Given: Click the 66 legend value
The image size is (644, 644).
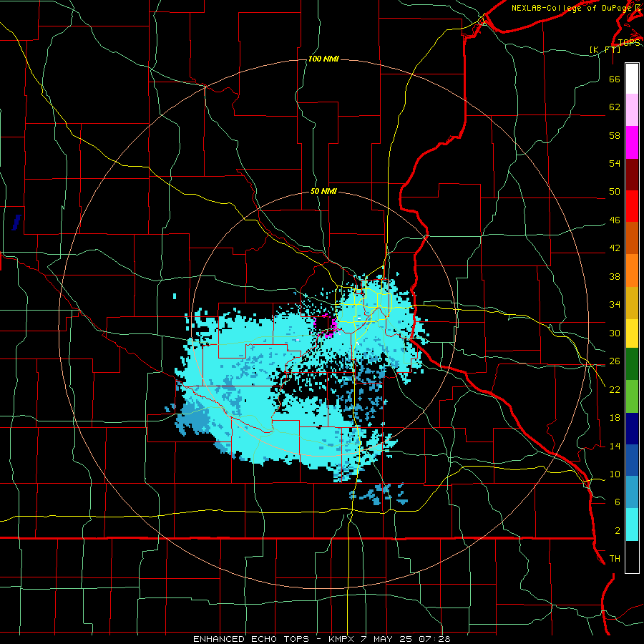Looking at the screenshot, I should tap(615, 79).
